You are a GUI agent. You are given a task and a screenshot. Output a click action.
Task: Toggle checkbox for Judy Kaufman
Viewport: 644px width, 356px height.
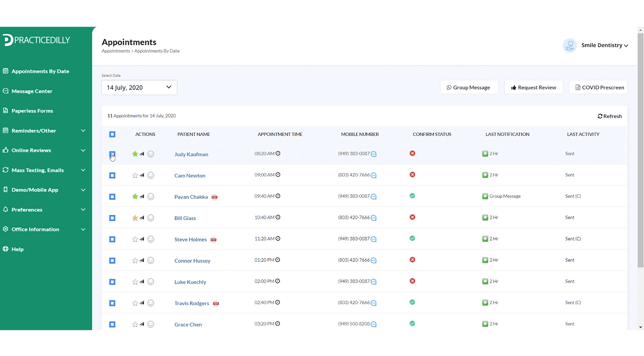pos(112,154)
